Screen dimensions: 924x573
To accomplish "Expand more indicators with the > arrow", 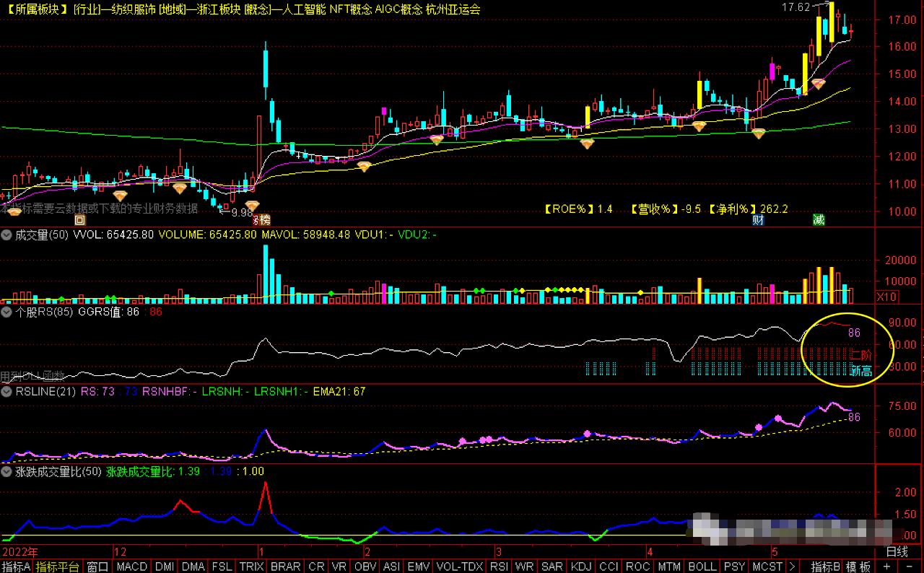I will 793,567.
